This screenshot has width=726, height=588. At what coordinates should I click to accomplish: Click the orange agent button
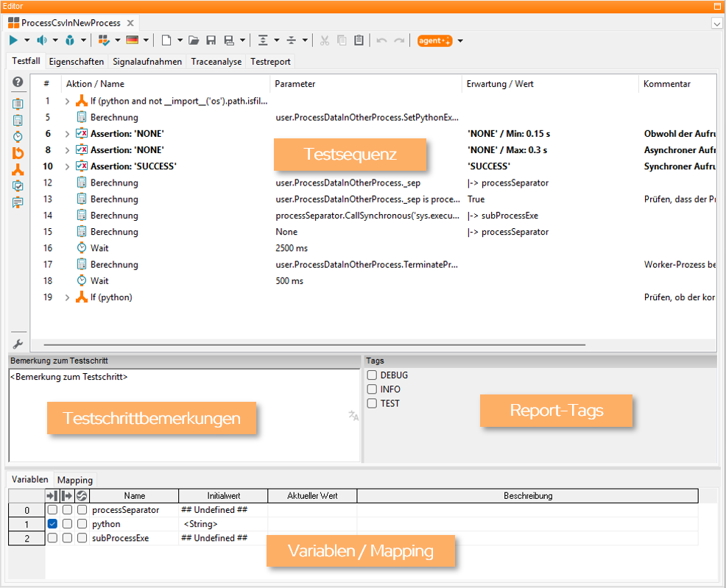pos(434,40)
